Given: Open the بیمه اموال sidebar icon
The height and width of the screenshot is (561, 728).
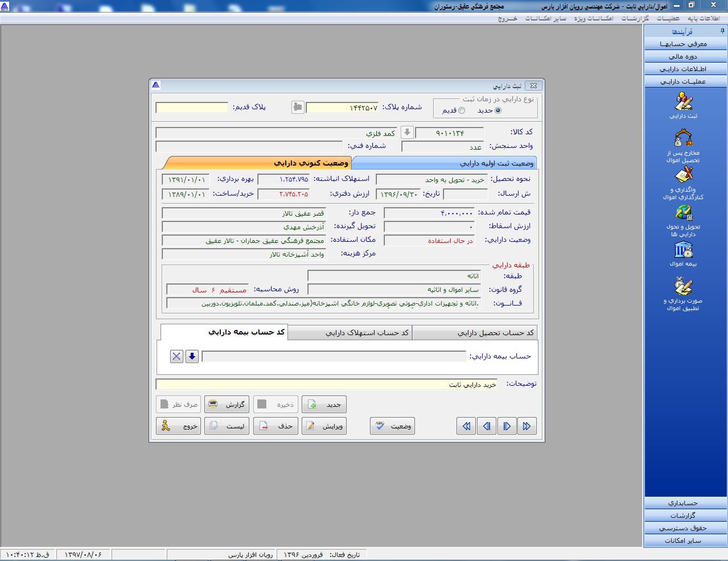Looking at the screenshot, I should tap(683, 254).
